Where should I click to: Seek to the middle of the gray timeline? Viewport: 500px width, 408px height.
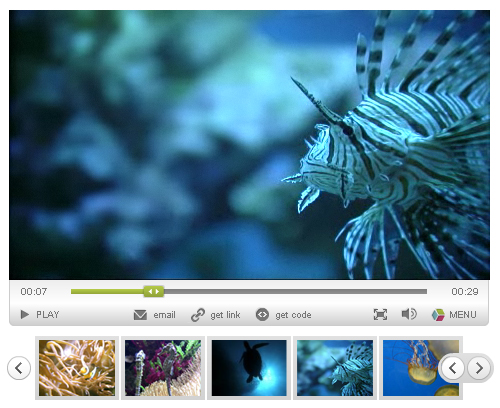249,291
